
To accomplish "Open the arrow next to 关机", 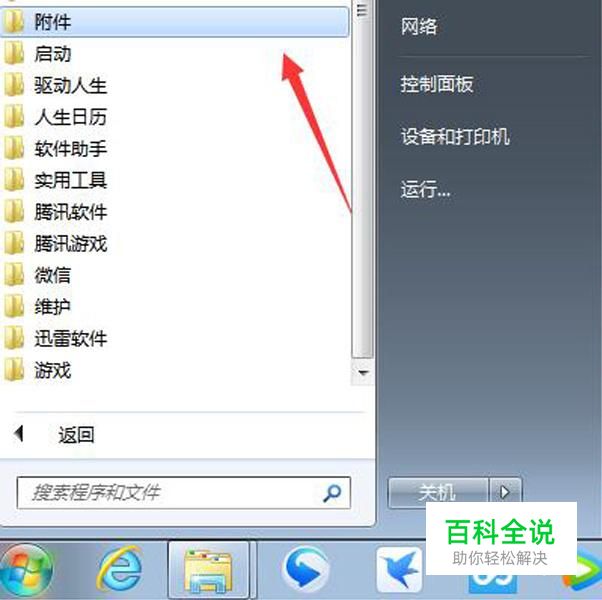I will tap(505, 492).
